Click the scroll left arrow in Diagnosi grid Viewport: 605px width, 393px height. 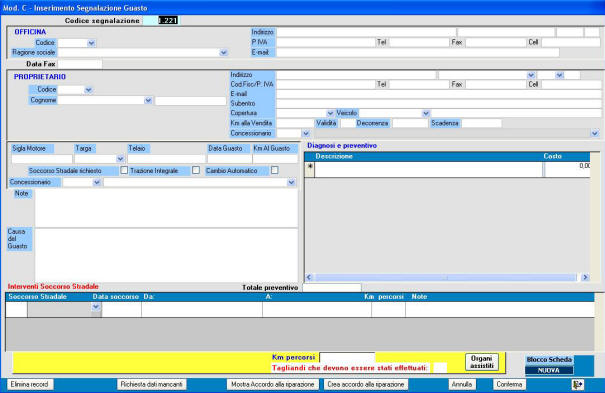click(309, 277)
